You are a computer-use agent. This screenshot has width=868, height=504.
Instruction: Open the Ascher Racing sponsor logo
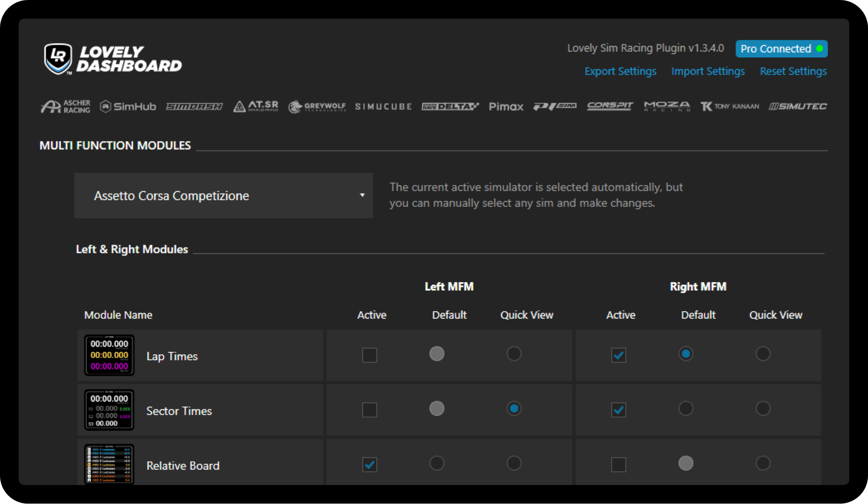pos(66,106)
